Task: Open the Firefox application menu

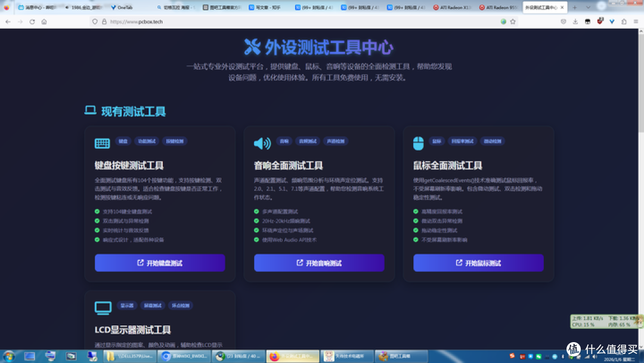Action: [636, 21]
